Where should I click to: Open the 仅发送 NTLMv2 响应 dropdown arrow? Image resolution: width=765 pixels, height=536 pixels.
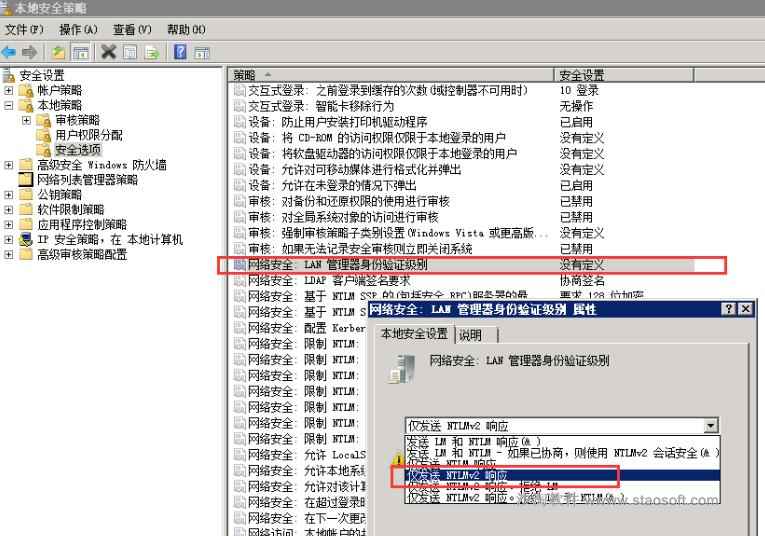pos(711,426)
